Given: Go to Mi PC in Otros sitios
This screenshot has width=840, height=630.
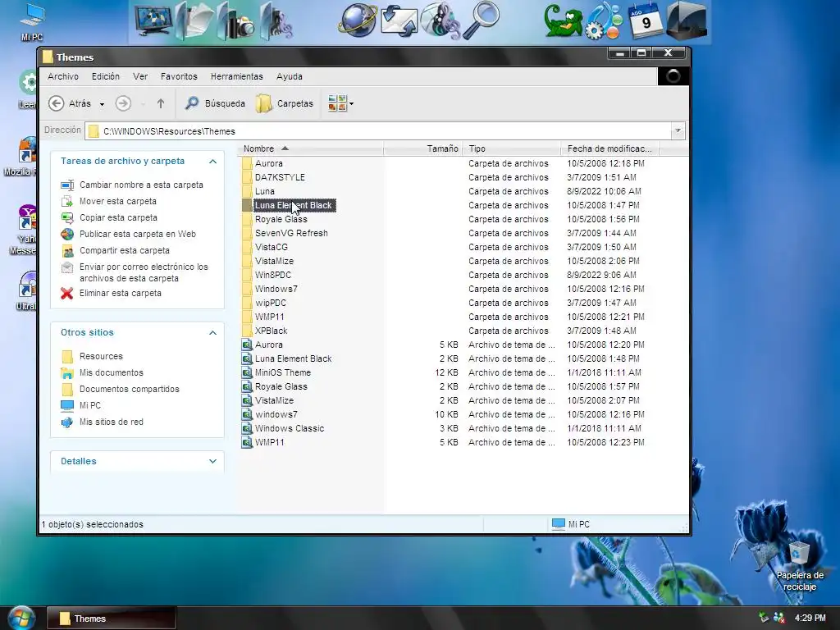Looking at the screenshot, I should tap(90, 405).
